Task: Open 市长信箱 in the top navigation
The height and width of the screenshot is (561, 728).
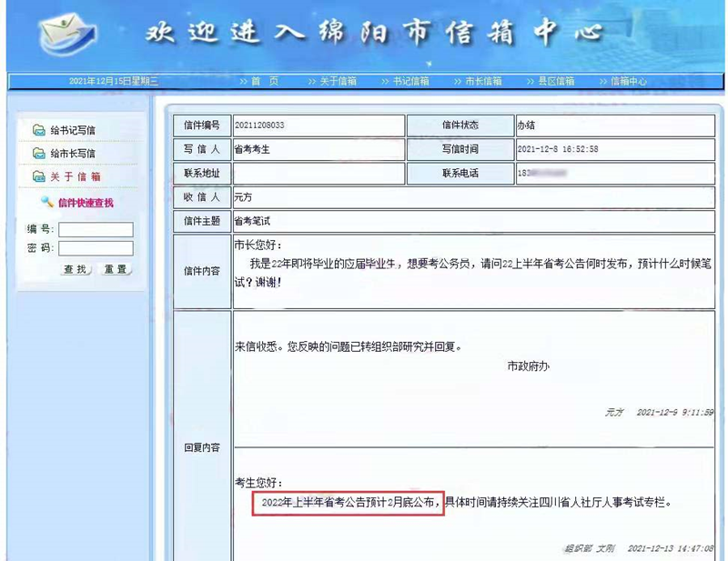Action: tap(478, 81)
